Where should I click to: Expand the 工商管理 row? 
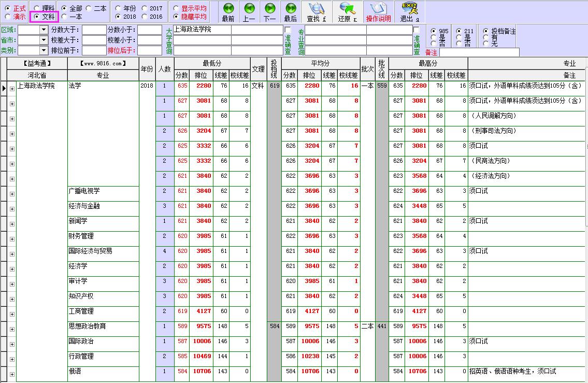tap(12, 314)
